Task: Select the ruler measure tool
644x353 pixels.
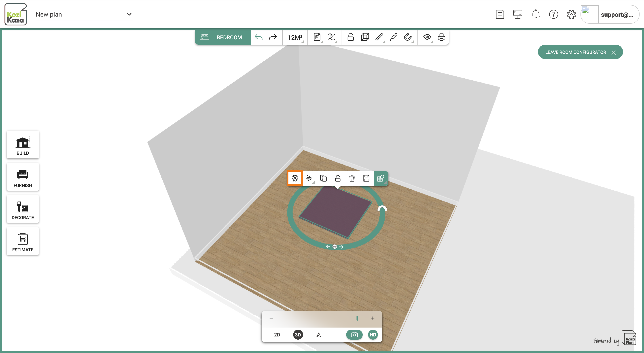Action: coord(379,37)
